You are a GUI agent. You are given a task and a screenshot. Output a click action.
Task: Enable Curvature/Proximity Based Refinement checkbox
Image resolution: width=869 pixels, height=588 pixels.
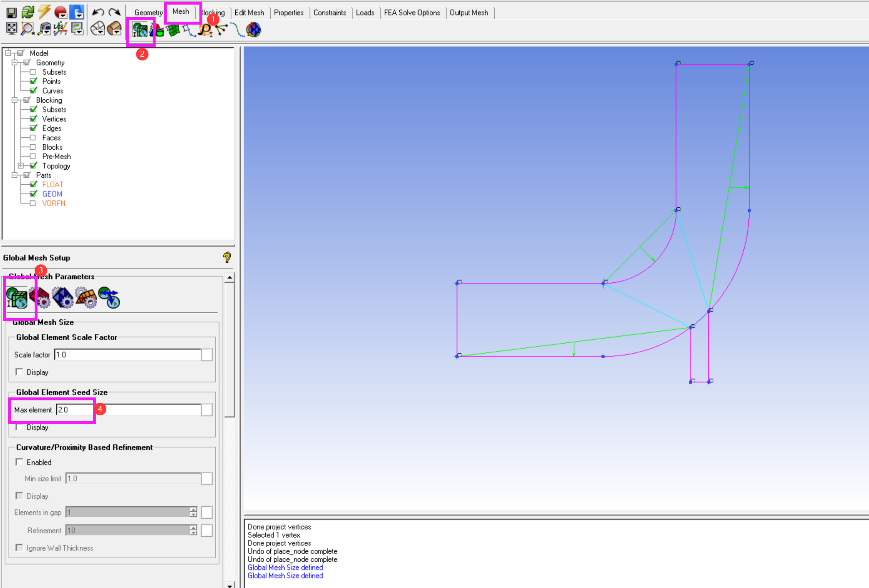click(x=19, y=462)
